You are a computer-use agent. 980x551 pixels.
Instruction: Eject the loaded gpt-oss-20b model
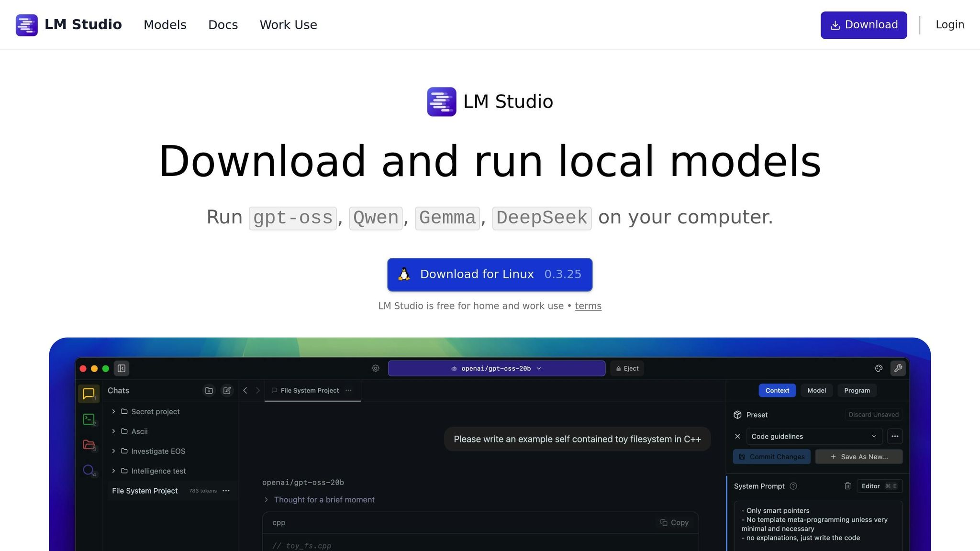click(x=627, y=368)
